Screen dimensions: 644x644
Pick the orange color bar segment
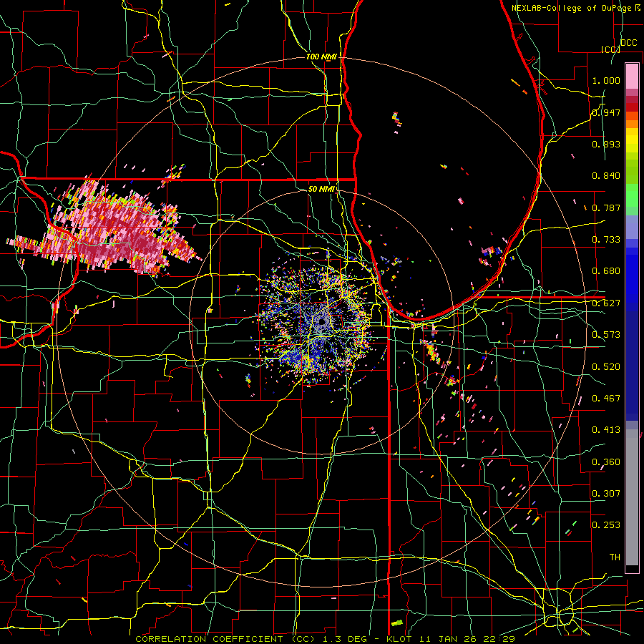coord(632,125)
